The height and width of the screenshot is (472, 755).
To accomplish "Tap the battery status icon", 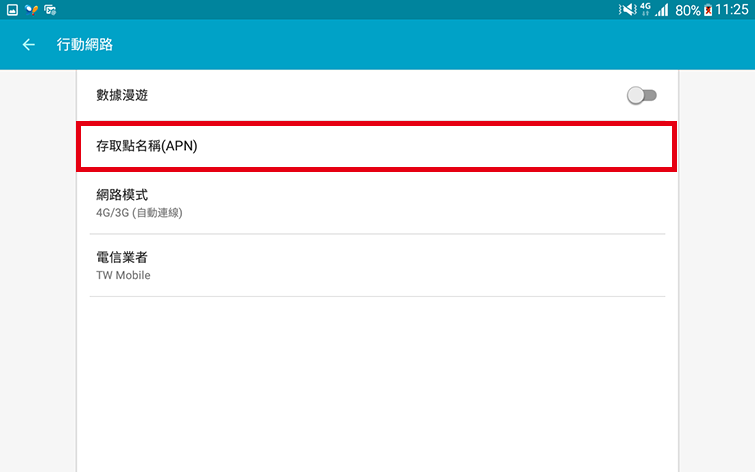I will coord(708,10).
